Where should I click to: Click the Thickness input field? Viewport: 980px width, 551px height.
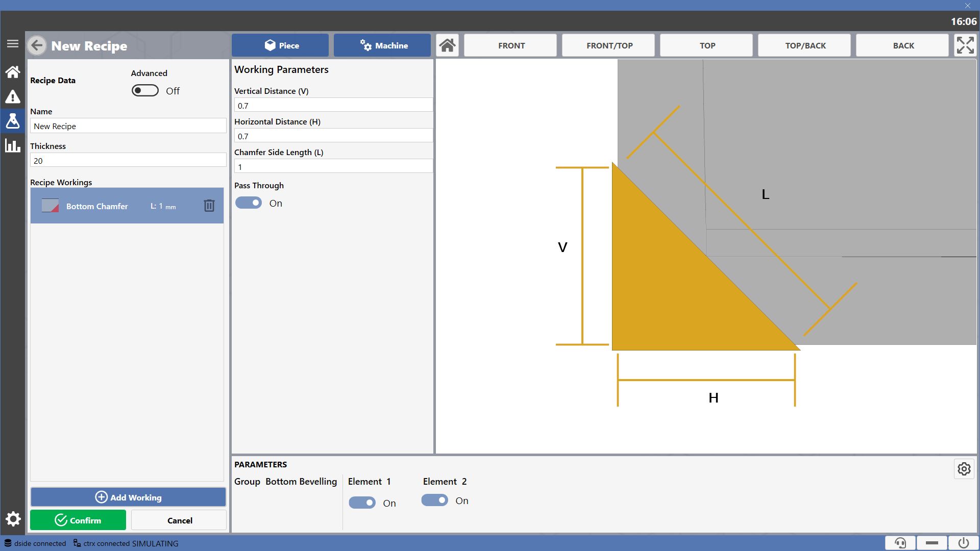128,161
